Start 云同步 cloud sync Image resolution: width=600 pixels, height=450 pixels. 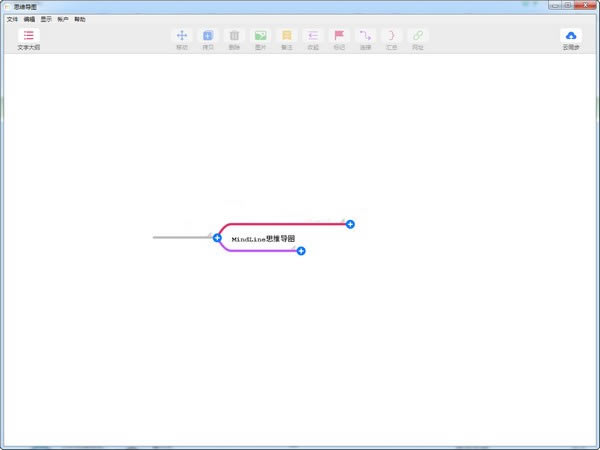coord(571,40)
